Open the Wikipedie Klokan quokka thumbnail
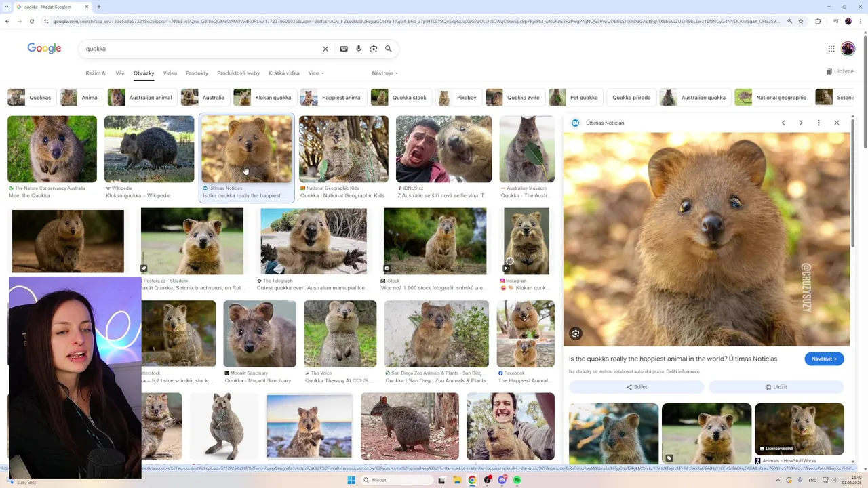Image resolution: width=868 pixels, height=488 pixels. (x=149, y=149)
